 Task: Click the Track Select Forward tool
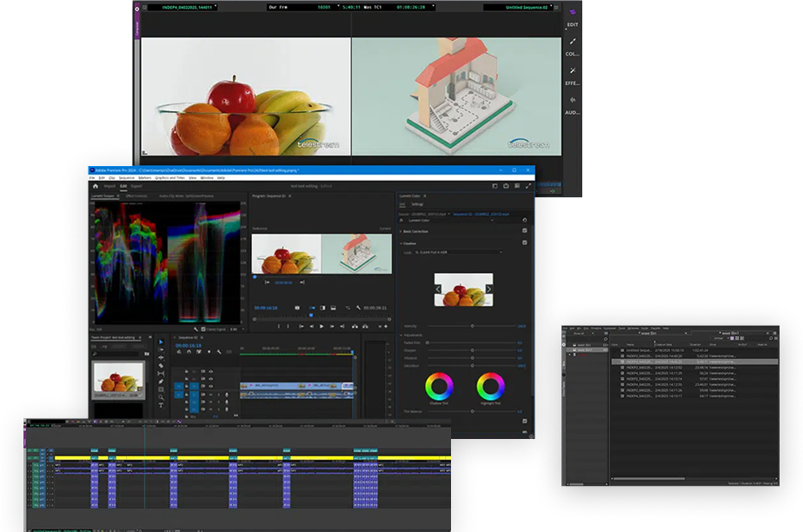click(161, 349)
